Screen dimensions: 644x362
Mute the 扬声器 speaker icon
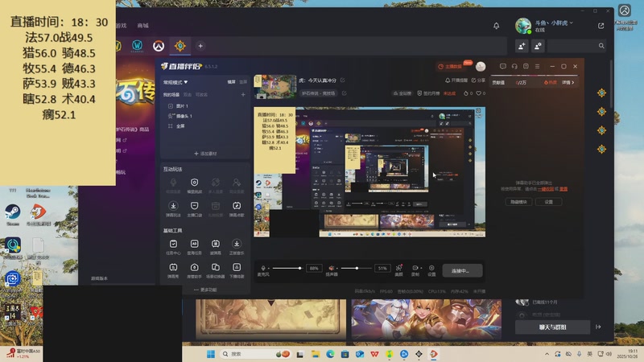(x=331, y=268)
